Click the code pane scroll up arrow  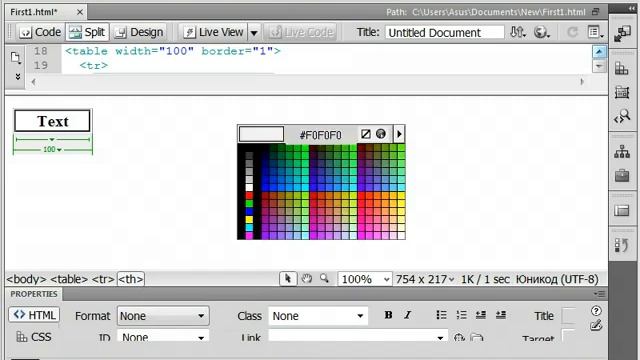(x=599, y=52)
